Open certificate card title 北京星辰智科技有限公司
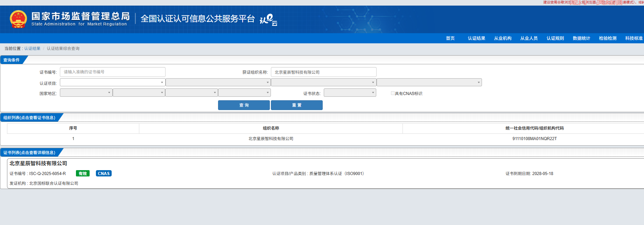This screenshot has width=644, height=225. [x=38, y=163]
